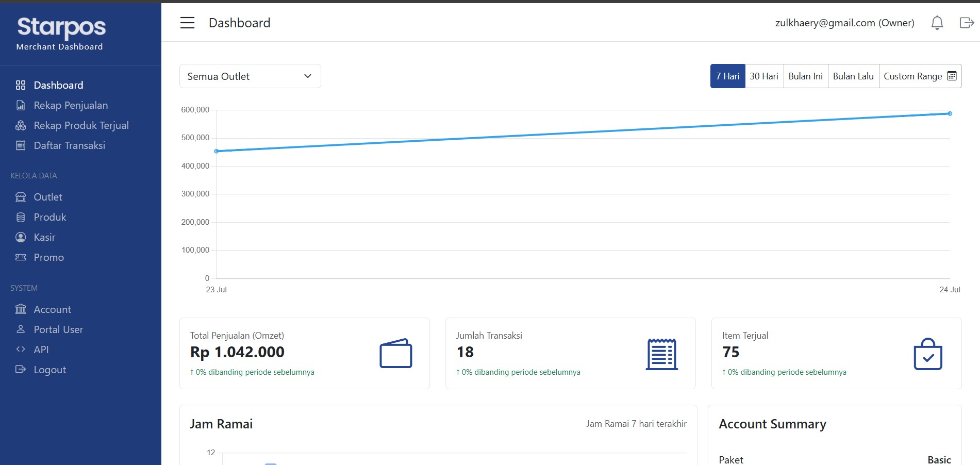Click the Jumlah Transaksi value 18
The image size is (980, 465).
tap(465, 352)
